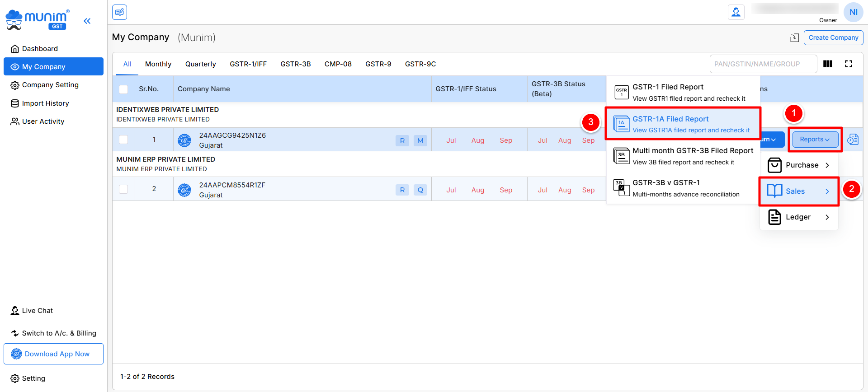Image resolution: width=868 pixels, height=392 pixels.
Task: Click Switch to A/c. & Billing
Action: (53, 333)
